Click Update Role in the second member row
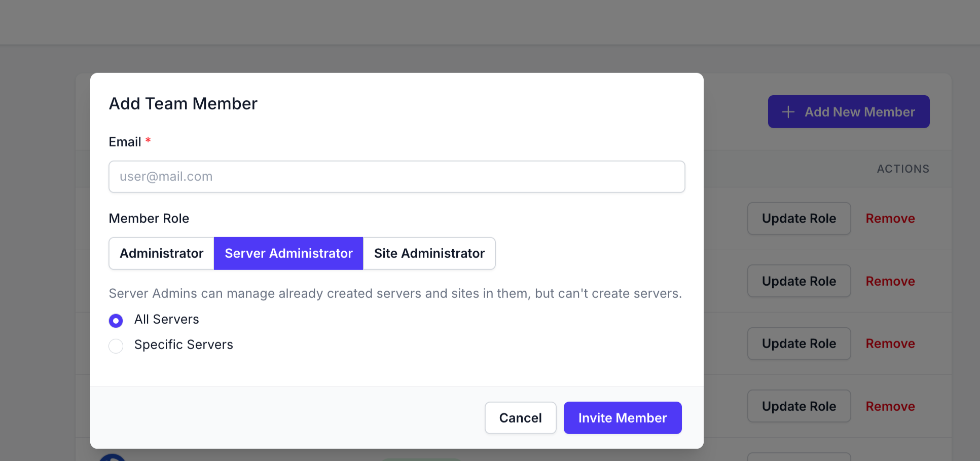 [798, 281]
